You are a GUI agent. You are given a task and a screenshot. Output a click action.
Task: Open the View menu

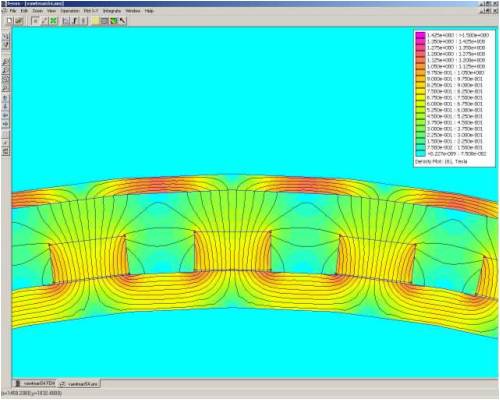(51, 11)
